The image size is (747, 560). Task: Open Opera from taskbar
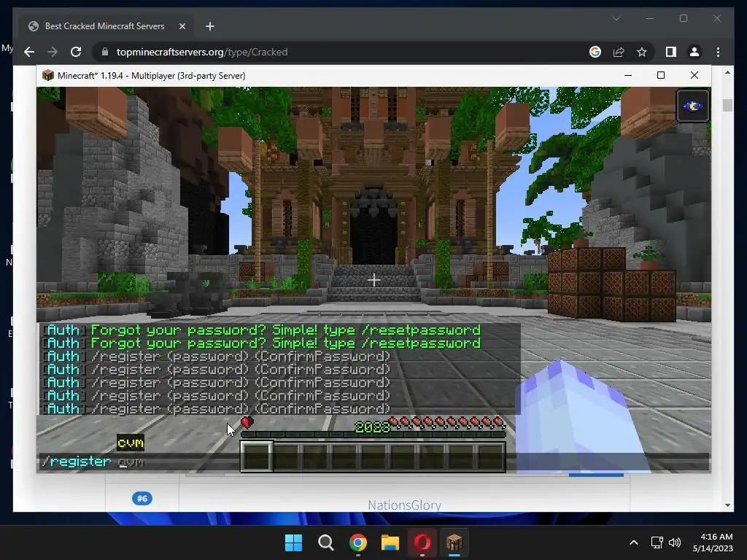click(422, 542)
